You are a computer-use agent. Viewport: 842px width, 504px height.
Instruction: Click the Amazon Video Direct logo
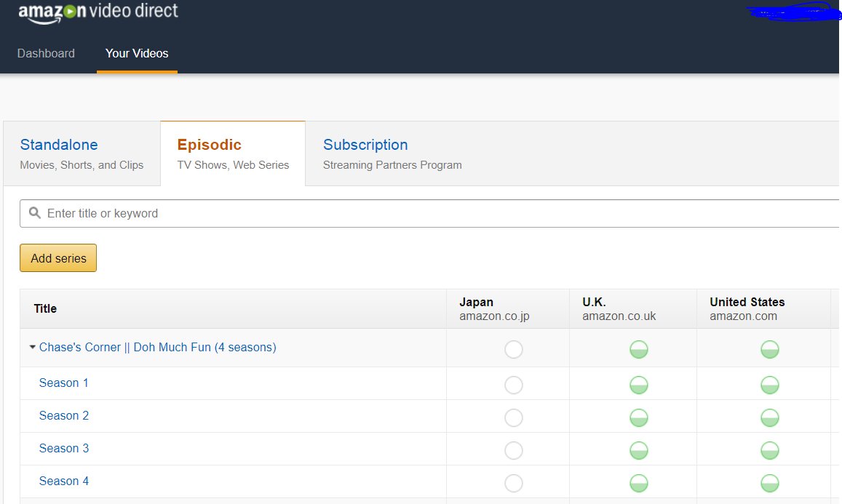98,12
